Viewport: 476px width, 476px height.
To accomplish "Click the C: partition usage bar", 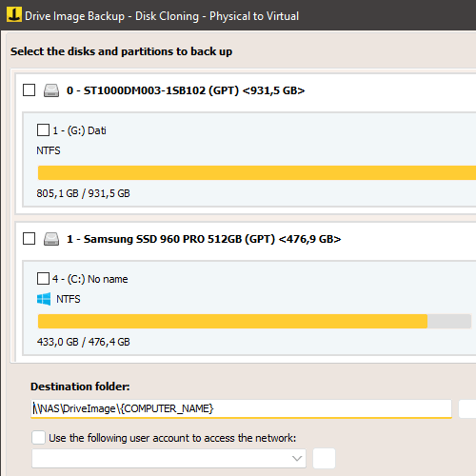I will (254, 321).
